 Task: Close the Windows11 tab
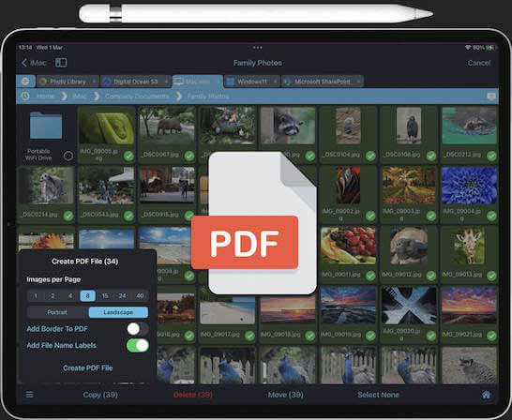[x=275, y=81]
